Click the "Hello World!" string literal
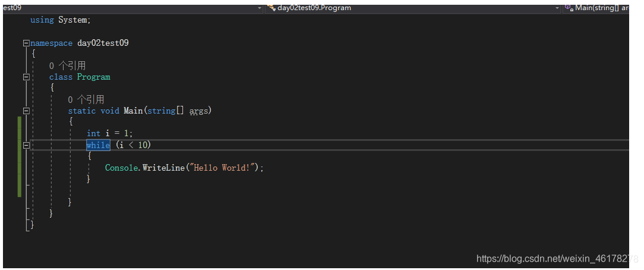The height and width of the screenshot is (270, 644). tap(223, 168)
